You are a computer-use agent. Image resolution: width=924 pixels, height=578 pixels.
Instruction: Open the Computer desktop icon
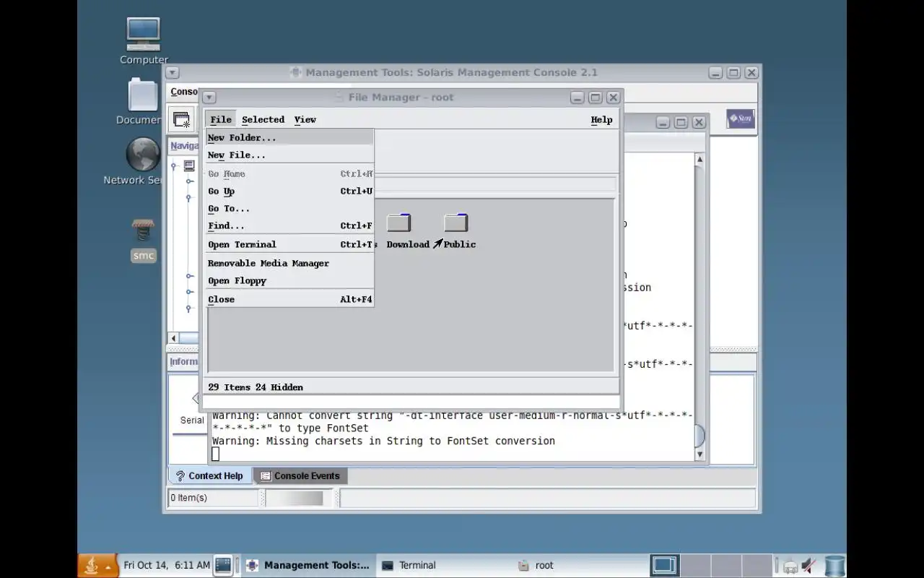[143, 33]
